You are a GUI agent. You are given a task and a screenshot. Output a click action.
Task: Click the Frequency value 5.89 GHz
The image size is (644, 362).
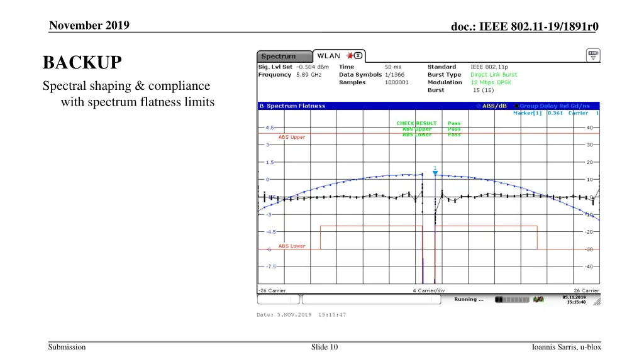pos(309,75)
